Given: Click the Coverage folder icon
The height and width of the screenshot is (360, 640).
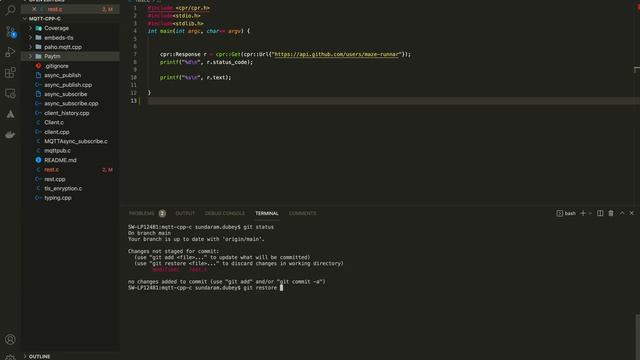Looking at the screenshot, I should point(39,28).
